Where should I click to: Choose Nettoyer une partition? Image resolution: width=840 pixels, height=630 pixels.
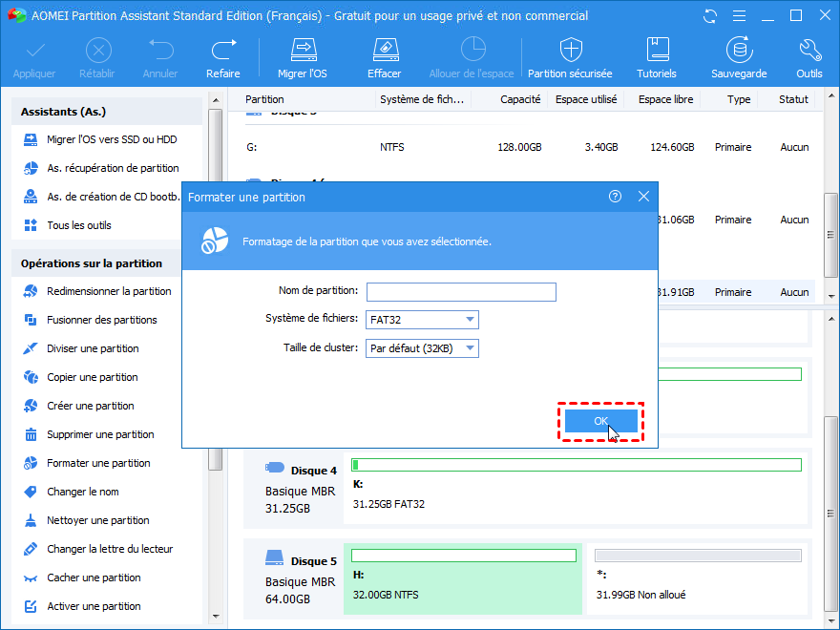[86, 521]
